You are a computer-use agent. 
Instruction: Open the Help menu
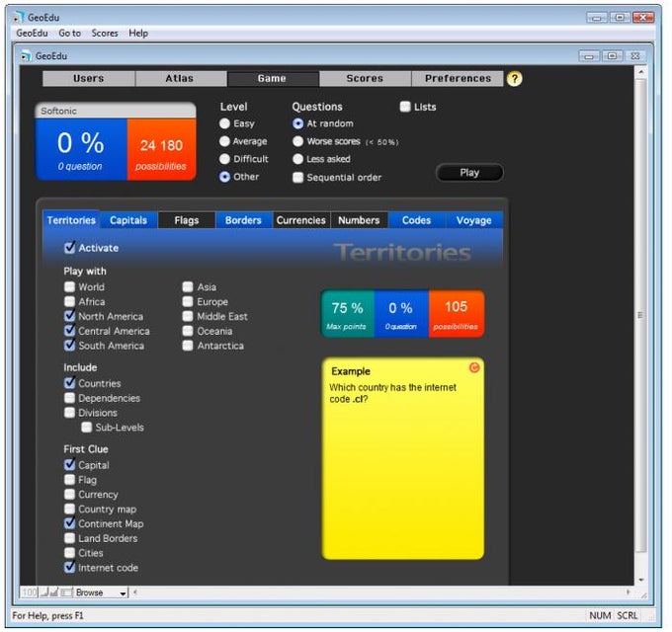(x=138, y=33)
